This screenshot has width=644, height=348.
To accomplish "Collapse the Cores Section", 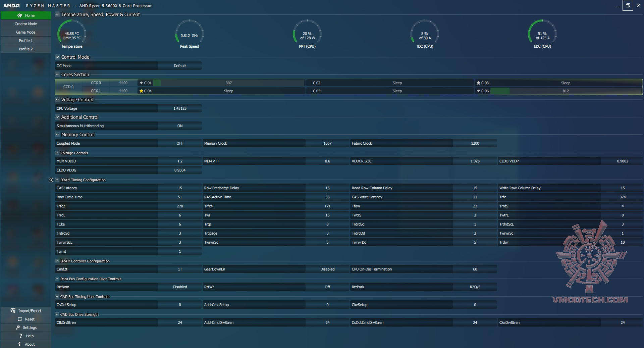I will (57, 74).
